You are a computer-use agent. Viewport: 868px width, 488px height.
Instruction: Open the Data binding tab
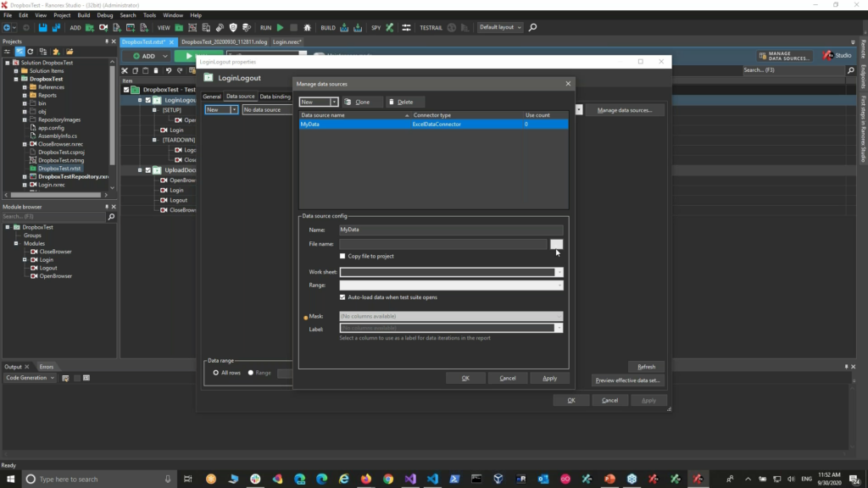coord(275,97)
